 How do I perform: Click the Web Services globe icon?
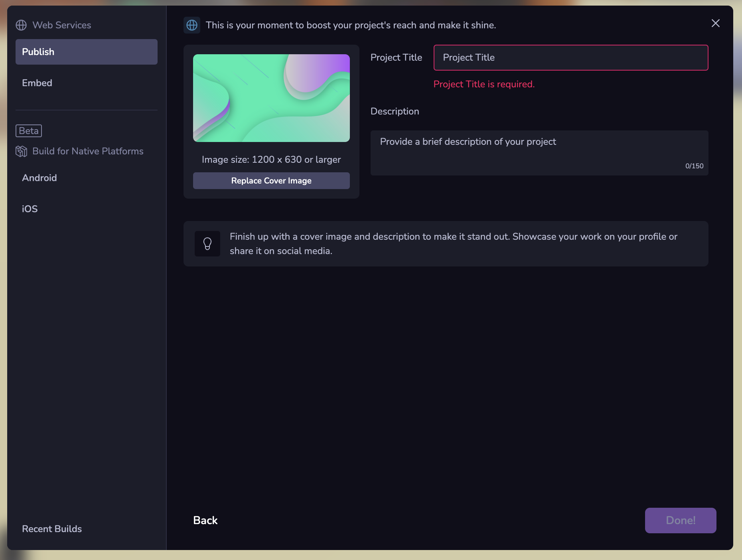point(21,25)
